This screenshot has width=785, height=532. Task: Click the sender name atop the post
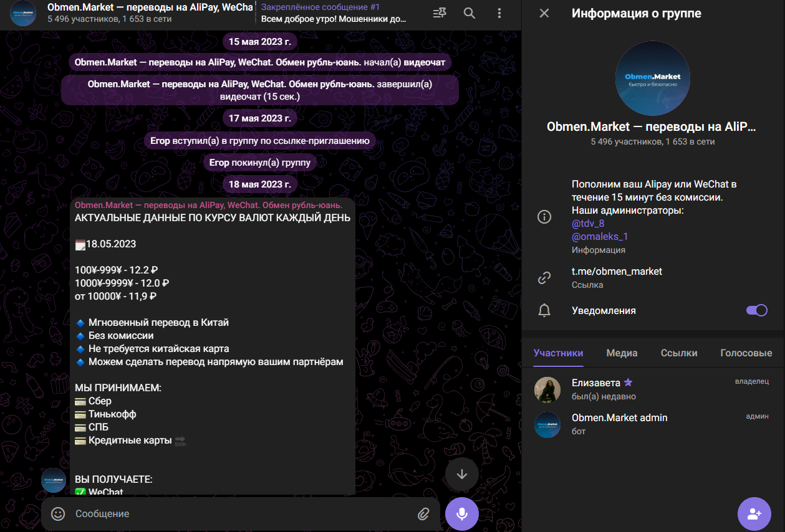coord(208,205)
